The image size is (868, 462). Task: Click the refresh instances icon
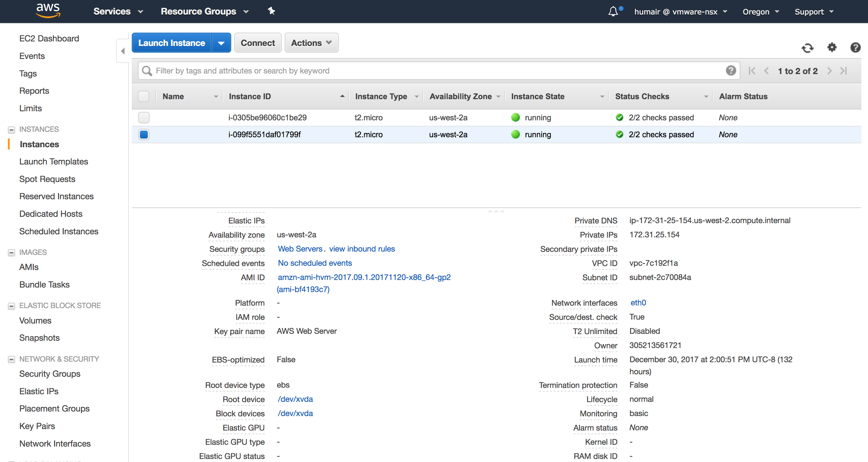tap(807, 48)
